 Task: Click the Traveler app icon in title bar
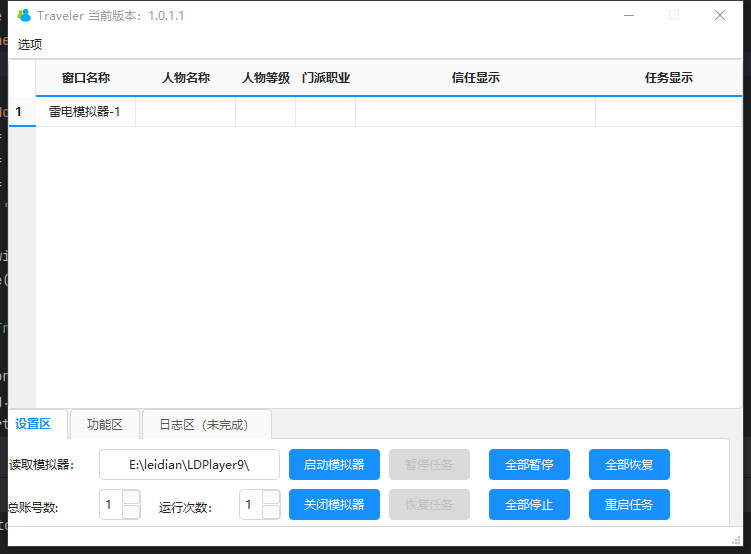point(24,15)
